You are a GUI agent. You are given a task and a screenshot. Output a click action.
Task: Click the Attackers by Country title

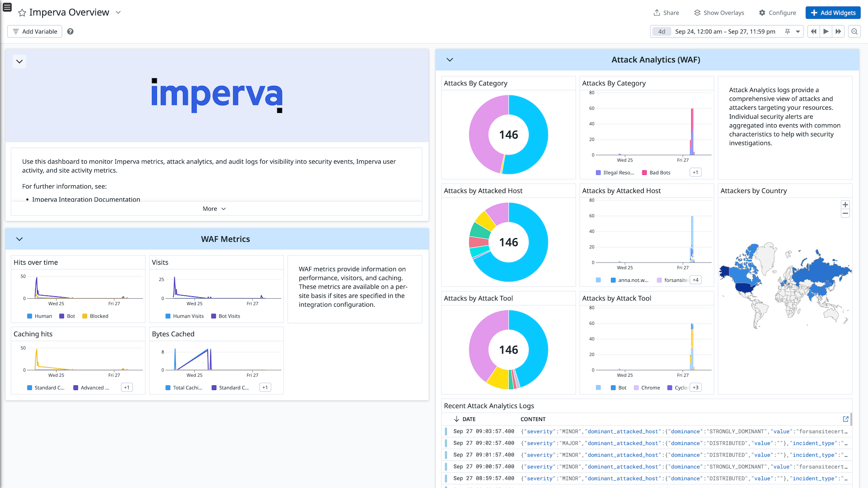pyautogui.click(x=754, y=191)
